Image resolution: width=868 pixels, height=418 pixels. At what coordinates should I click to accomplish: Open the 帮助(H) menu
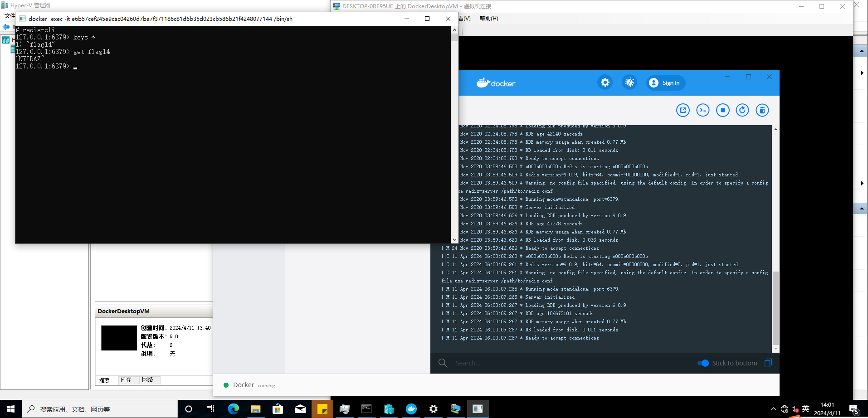(x=488, y=19)
